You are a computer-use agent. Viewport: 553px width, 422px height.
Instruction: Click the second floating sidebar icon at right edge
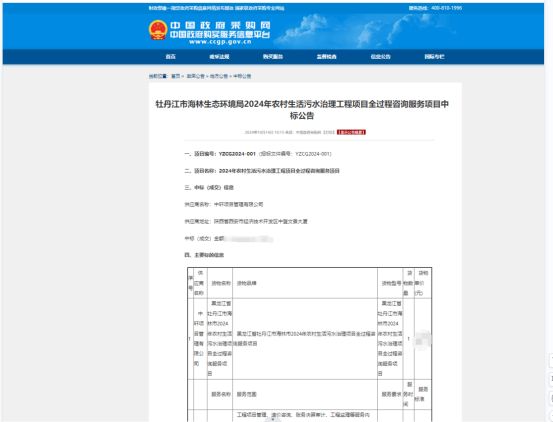point(551,379)
